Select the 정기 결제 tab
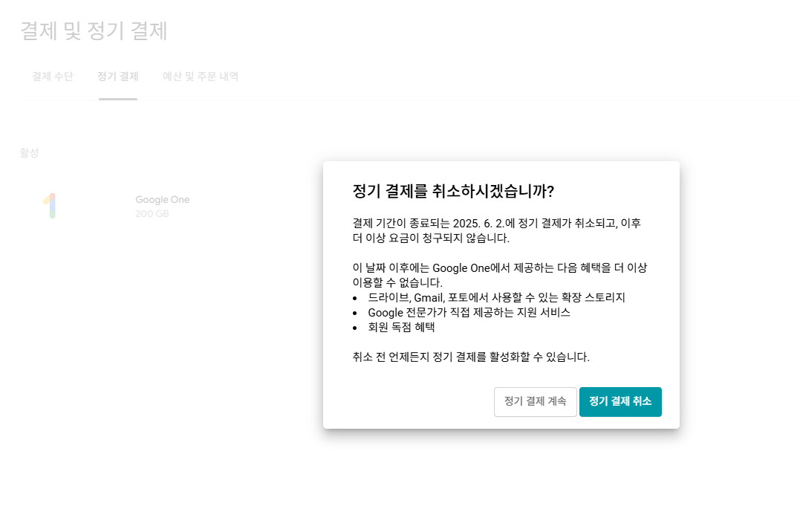The image size is (800, 532). [118, 77]
